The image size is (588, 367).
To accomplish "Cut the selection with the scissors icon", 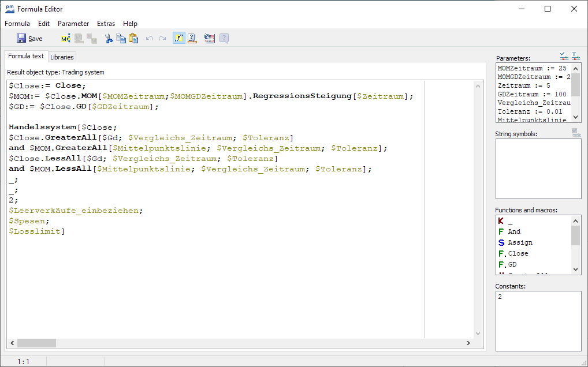I will pos(108,39).
